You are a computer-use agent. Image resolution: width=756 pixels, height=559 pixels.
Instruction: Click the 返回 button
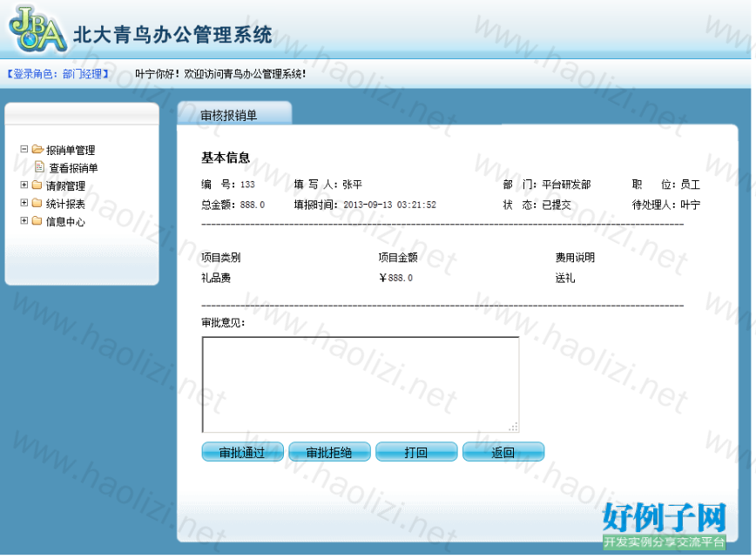pos(503,452)
